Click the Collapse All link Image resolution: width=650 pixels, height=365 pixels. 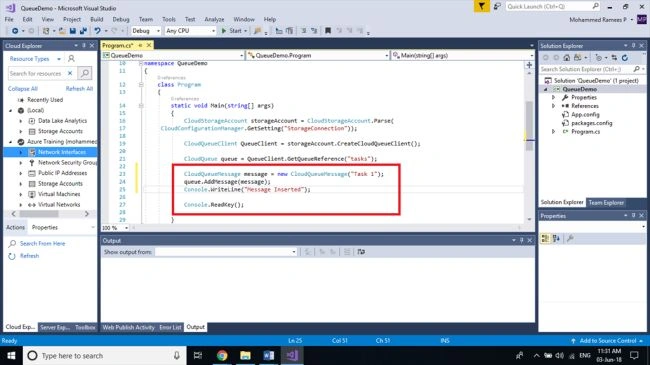(22, 89)
